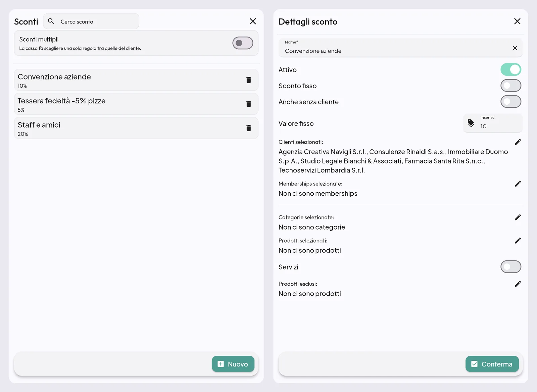The height and width of the screenshot is (392, 537).
Task: Disable the Attivo switch
Action: click(511, 69)
